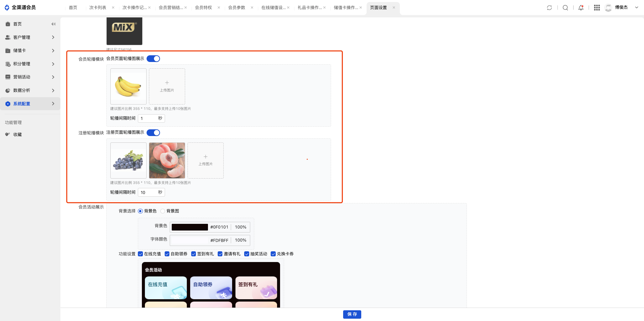
Task: Click the 保存 button
Action: 352,314
